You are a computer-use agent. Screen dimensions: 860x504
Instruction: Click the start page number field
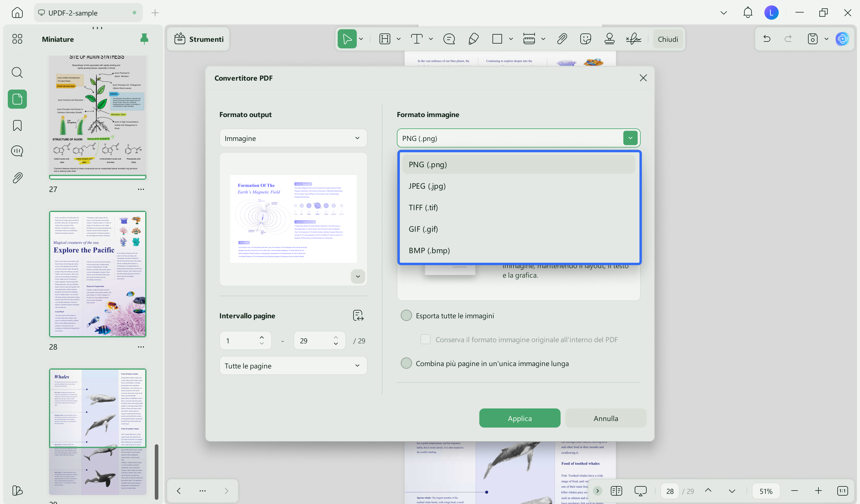pyautogui.click(x=245, y=340)
